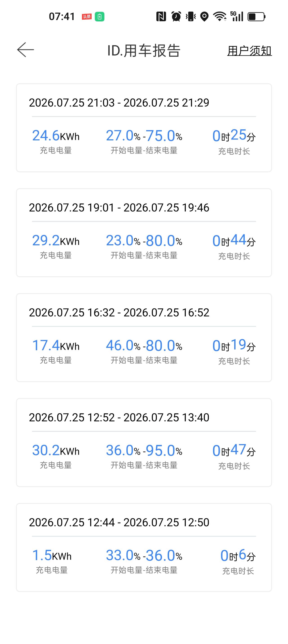Tap the back arrow icon

pyautogui.click(x=25, y=50)
